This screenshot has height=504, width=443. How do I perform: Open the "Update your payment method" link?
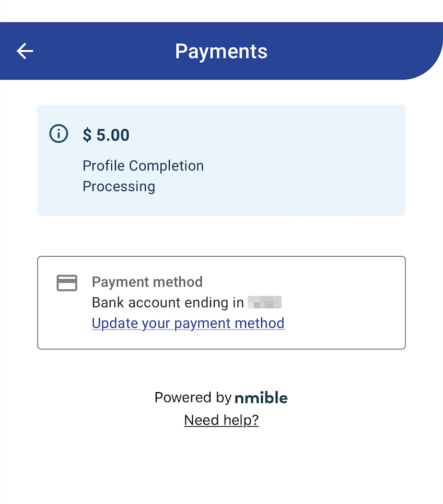point(188,323)
